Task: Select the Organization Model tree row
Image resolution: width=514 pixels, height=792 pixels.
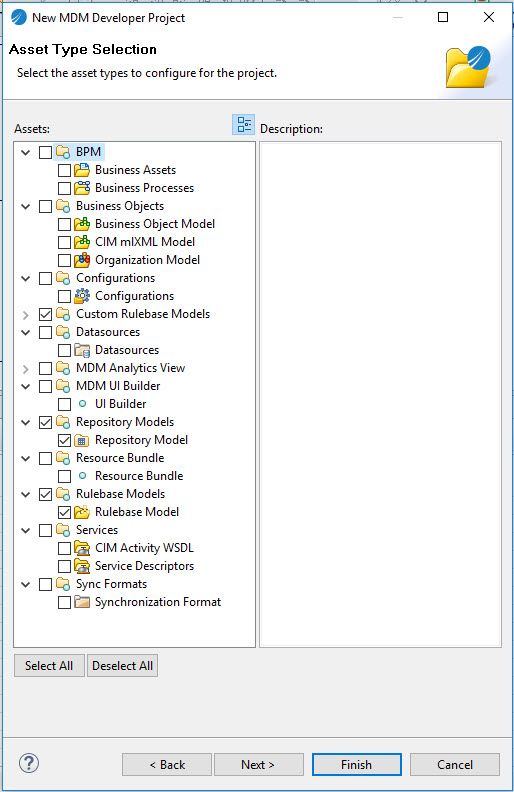Action: (147, 260)
